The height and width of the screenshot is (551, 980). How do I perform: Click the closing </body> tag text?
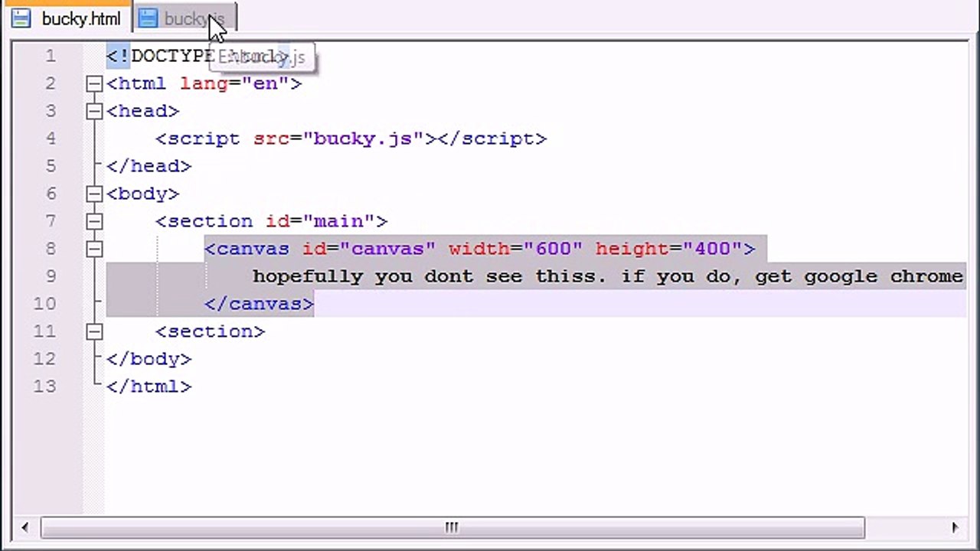tap(149, 359)
